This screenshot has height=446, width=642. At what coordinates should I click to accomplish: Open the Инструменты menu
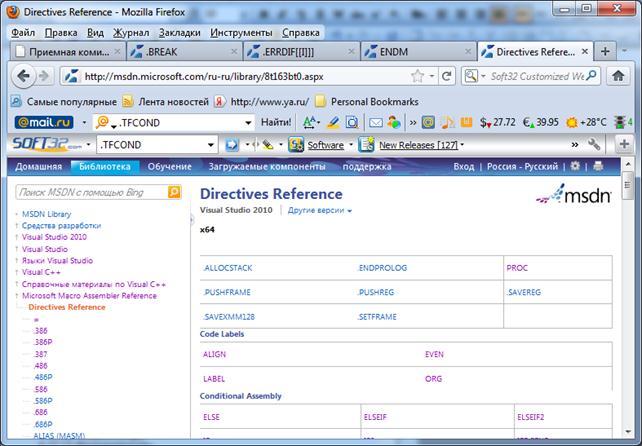(x=241, y=32)
